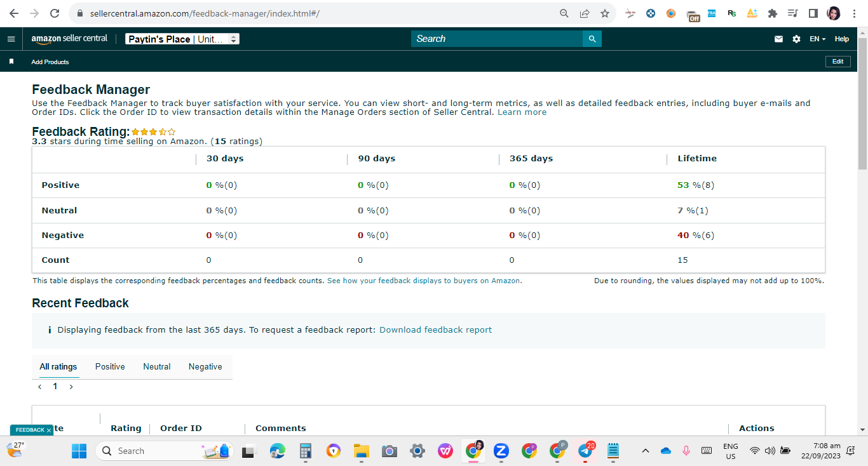The height and width of the screenshot is (466, 868).
Task: Open Microsoft Edge from the taskbar
Action: point(278,451)
